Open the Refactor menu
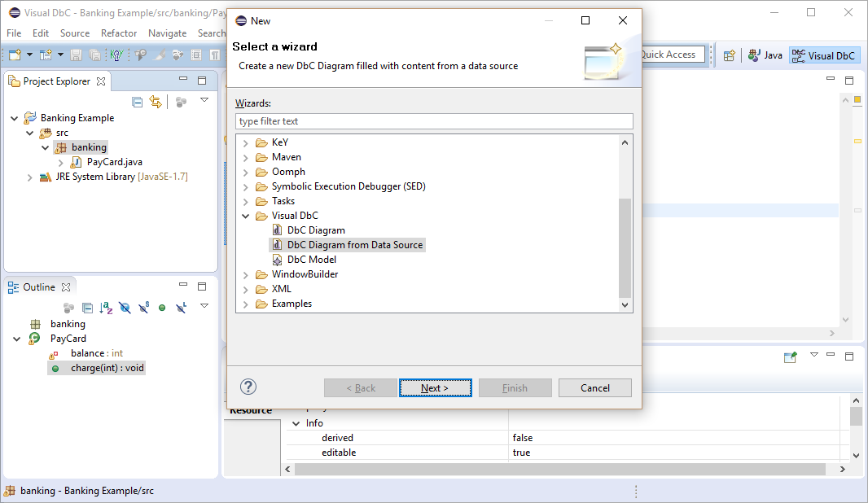This screenshot has width=868, height=503. tap(118, 33)
